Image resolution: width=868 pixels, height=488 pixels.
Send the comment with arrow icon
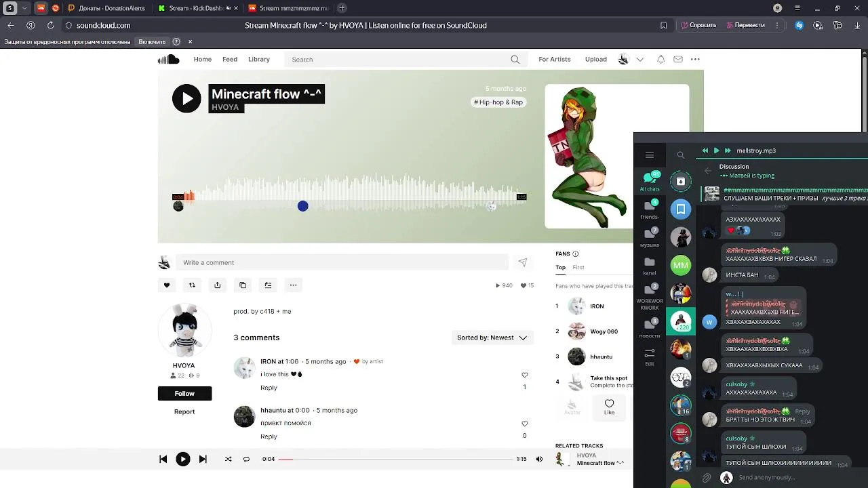(x=523, y=262)
